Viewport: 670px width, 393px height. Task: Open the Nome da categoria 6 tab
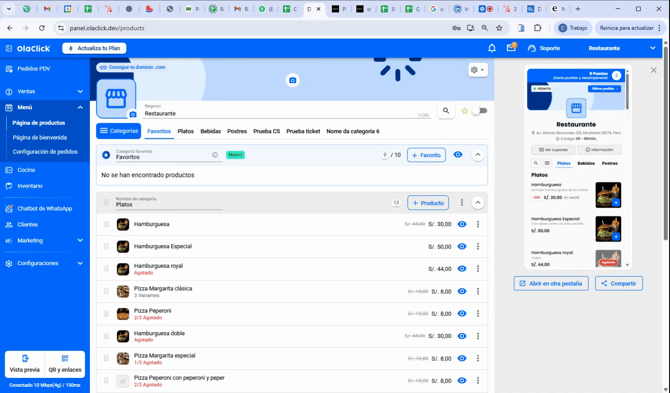pyautogui.click(x=353, y=132)
